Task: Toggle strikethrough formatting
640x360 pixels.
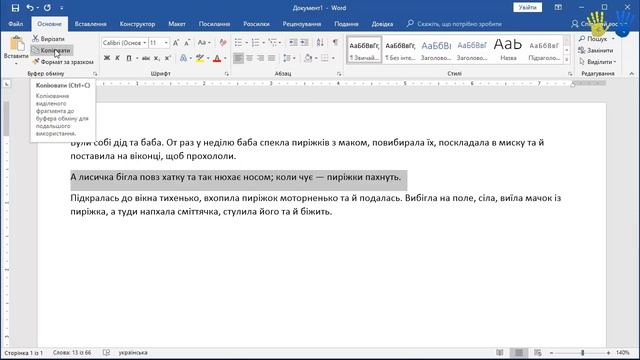Action: (146, 58)
